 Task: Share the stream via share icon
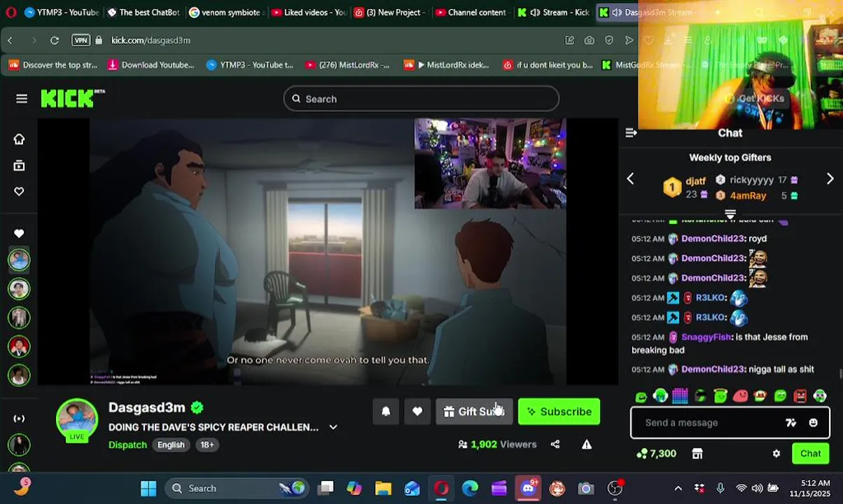click(x=555, y=444)
